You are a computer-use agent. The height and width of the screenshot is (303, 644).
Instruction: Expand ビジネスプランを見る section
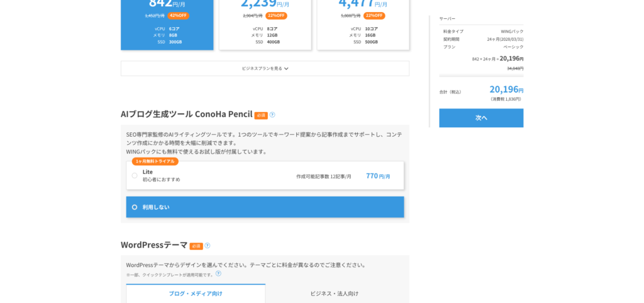265,69
